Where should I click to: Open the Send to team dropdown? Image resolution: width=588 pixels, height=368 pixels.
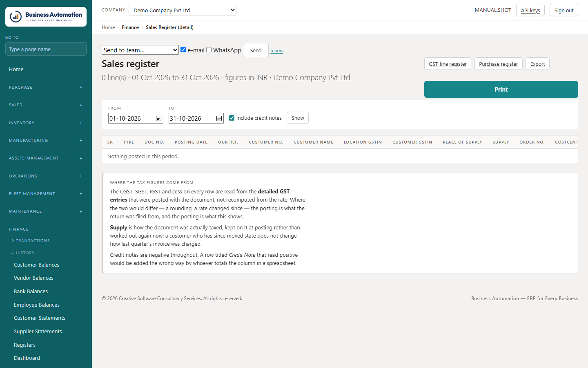[x=140, y=50]
